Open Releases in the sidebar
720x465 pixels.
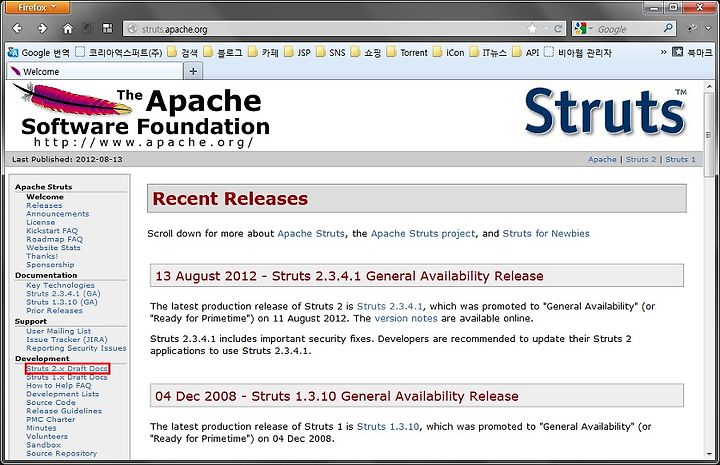(44, 205)
